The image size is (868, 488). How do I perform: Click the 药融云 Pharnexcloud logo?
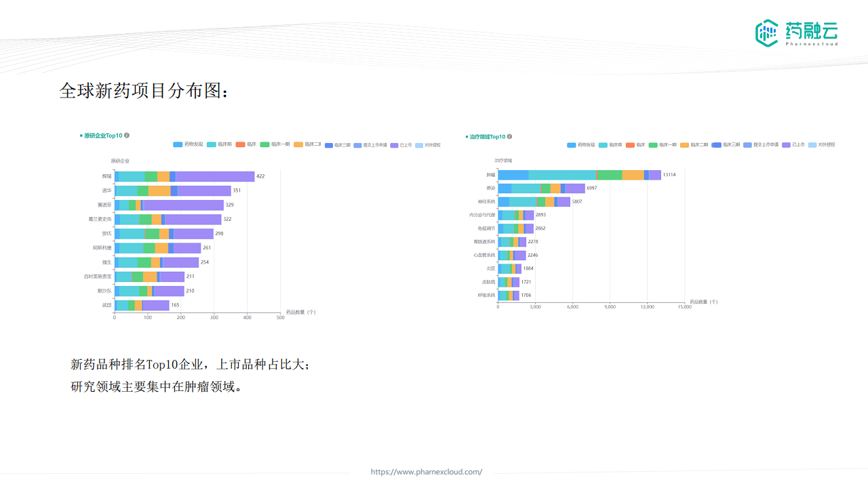pyautogui.click(x=797, y=33)
